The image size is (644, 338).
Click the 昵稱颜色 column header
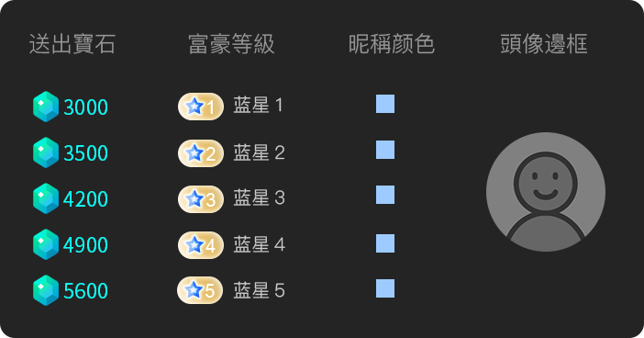point(392,44)
